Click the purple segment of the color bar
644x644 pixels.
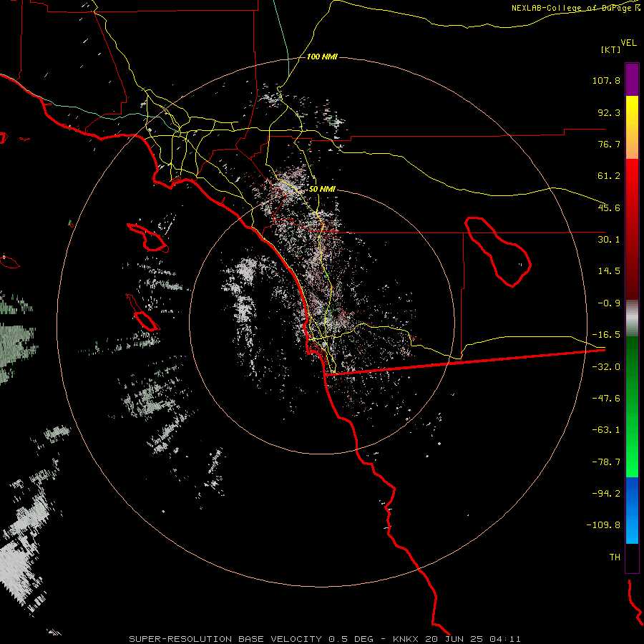632,79
